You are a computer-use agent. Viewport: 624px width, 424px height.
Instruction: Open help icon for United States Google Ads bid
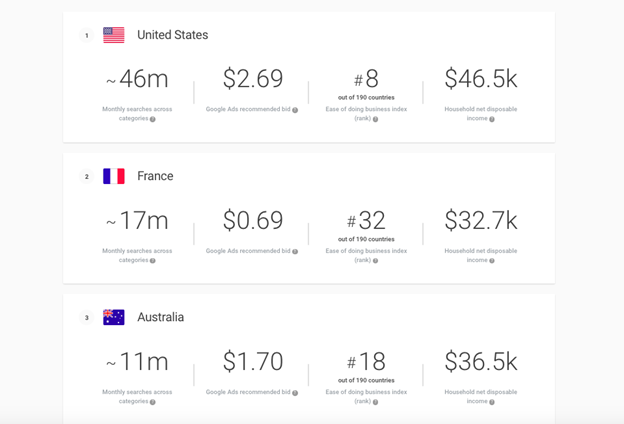295,110
